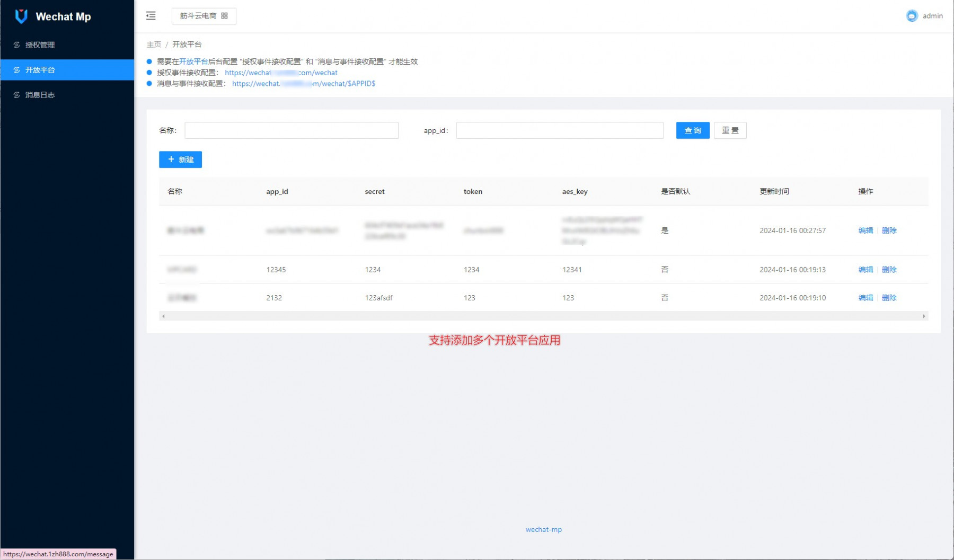Select timestamp 2024-01-16 00:19:10

coord(792,298)
